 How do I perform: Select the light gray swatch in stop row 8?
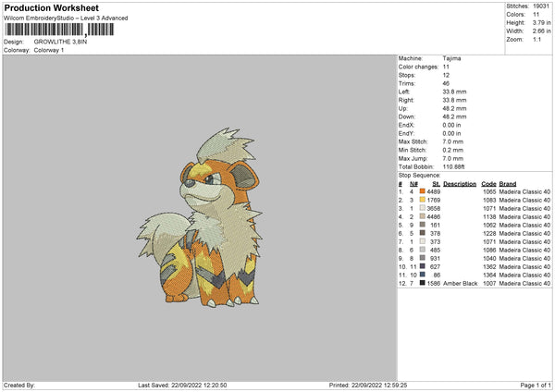coord(423,250)
